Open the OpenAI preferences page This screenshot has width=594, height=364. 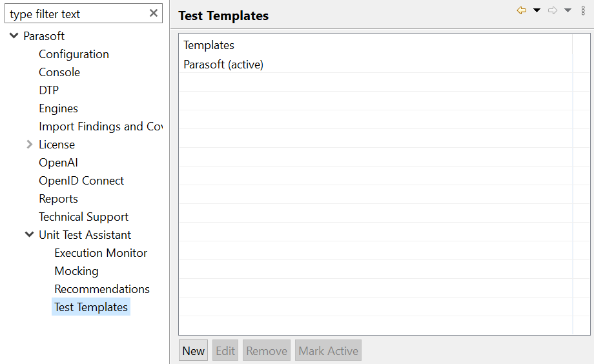pyautogui.click(x=58, y=163)
